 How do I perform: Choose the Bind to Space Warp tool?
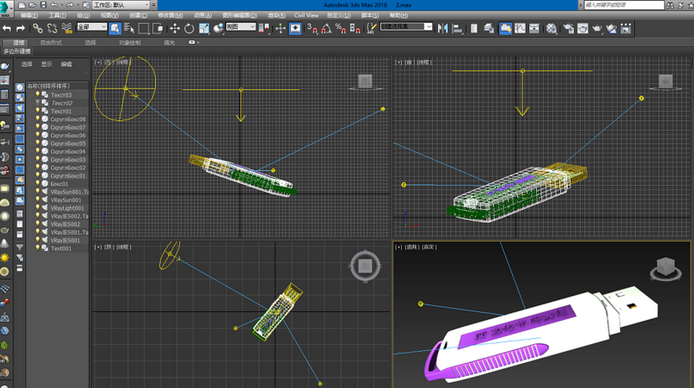pos(67,29)
